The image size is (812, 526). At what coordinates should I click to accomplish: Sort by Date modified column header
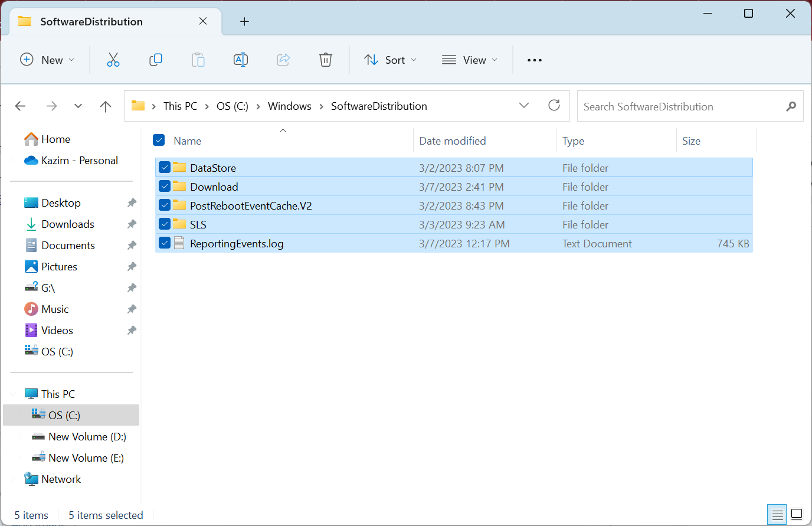453,141
